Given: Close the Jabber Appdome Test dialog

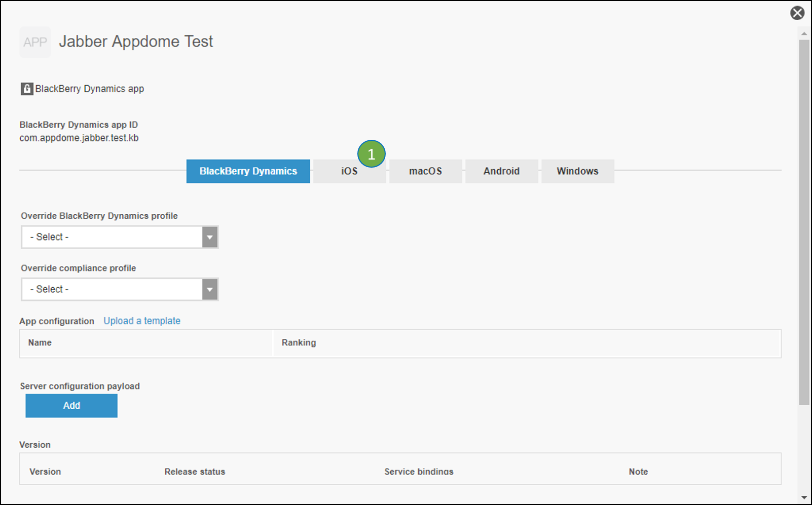Looking at the screenshot, I should [x=797, y=13].
